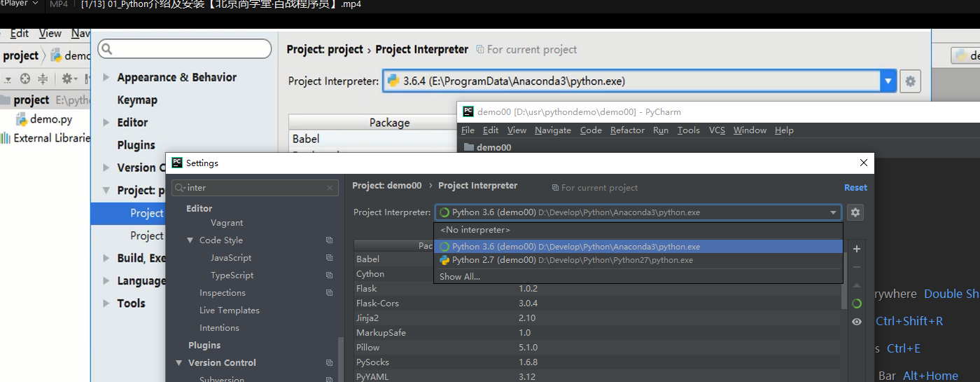Image resolution: width=980 pixels, height=382 pixels.
Task: Click the collapse all icon in project toolbar
Action: pos(43,79)
